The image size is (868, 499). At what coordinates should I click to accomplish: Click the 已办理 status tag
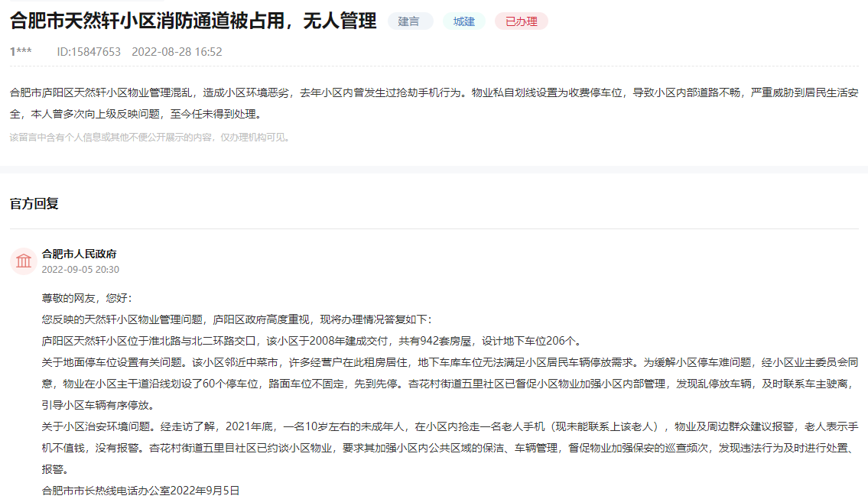(x=521, y=21)
